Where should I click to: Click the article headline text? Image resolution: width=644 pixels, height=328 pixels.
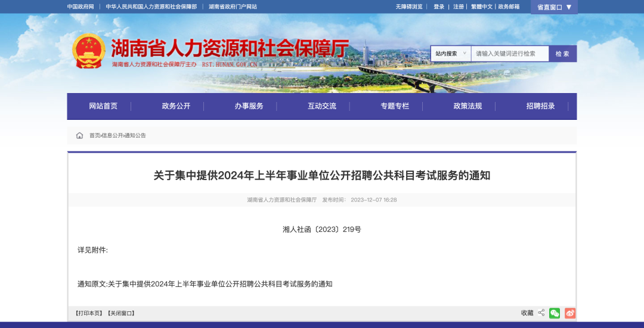pyautogui.click(x=322, y=176)
